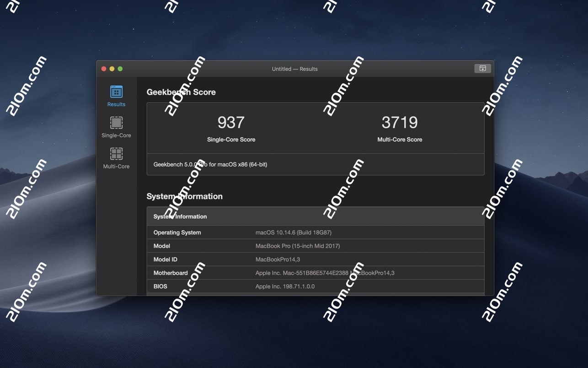Screen dimensions: 588x368
Task: Close the Geekbench window with the red button
Action: (104, 69)
